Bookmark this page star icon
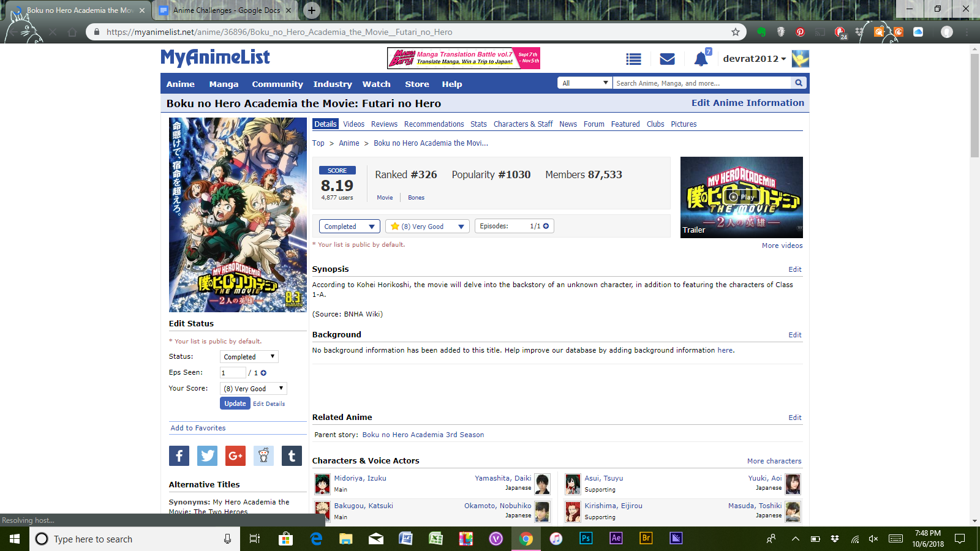This screenshot has height=551, width=980. point(736,32)
